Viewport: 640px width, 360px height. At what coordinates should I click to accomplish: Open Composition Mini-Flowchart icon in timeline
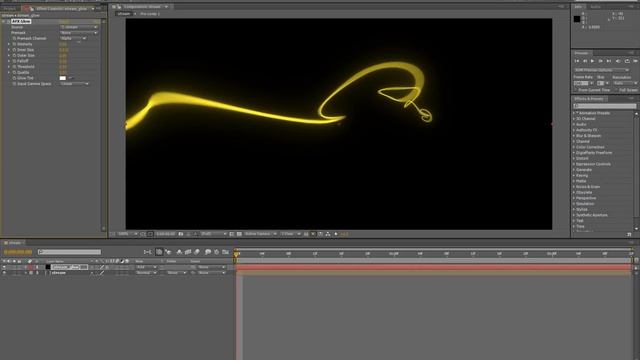point(148,252)
